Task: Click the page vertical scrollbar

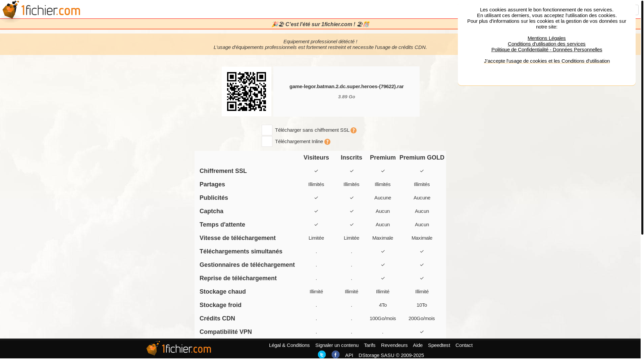Action: point(642,117)
